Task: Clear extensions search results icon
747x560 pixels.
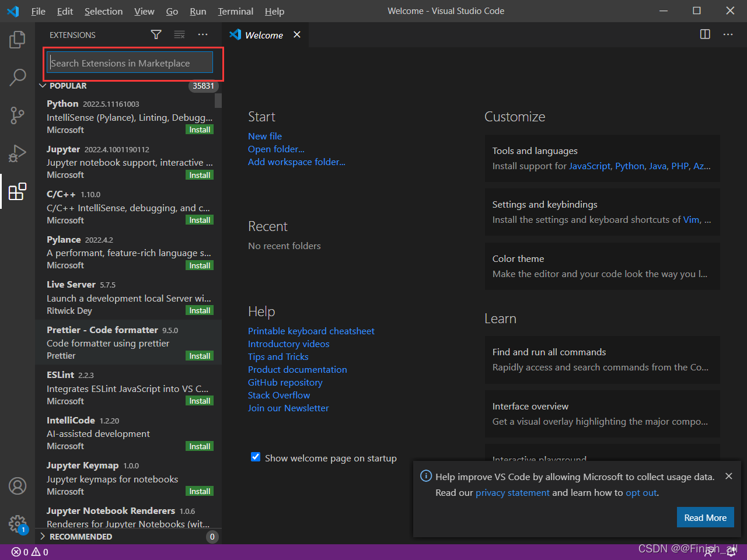Action: [179, 35]
